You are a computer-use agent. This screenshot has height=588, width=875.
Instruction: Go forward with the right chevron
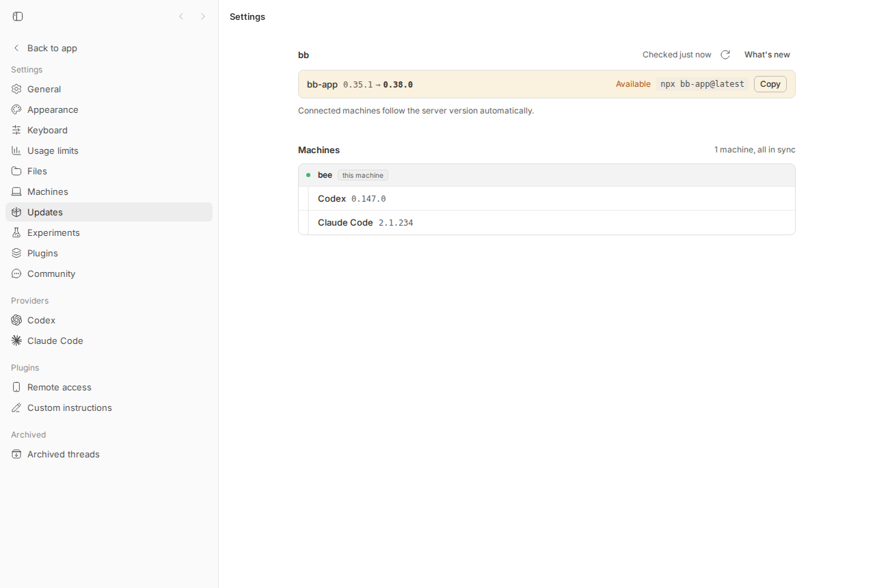[x=203, y=16]
